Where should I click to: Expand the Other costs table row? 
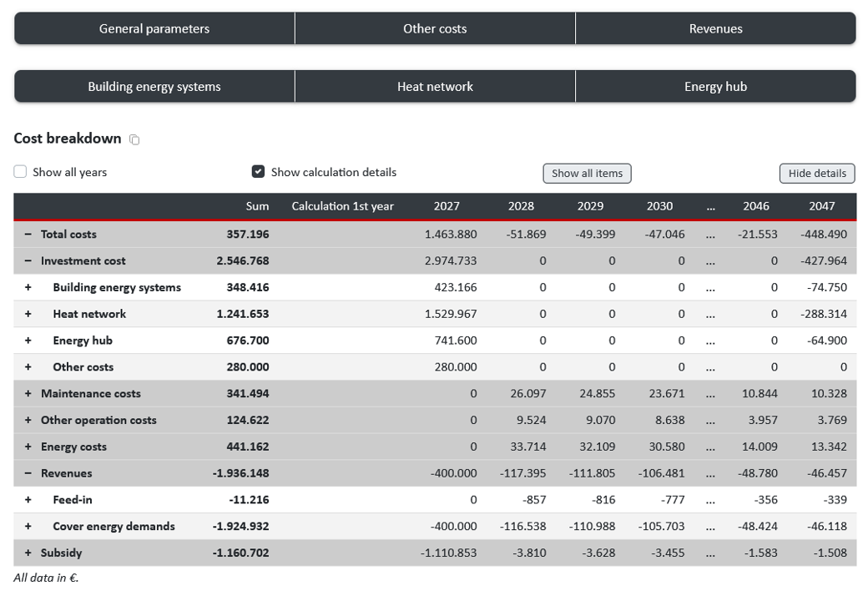[x=28, y=367]
